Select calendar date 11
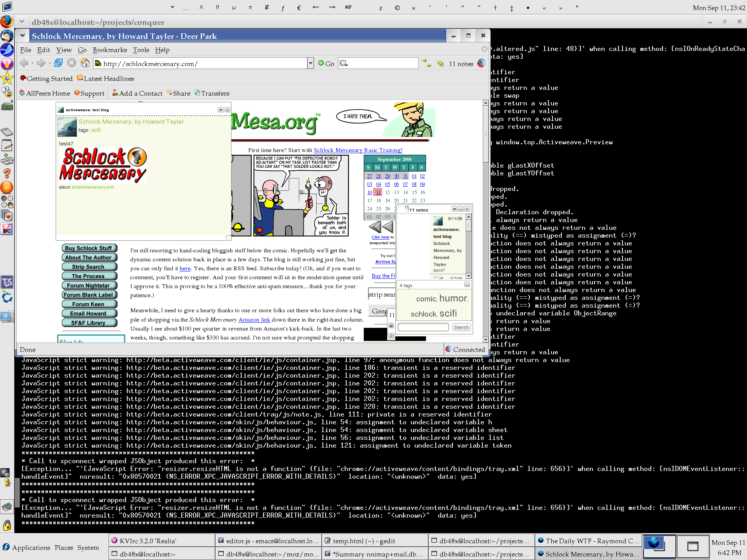This screenshot has width=747, height=560. click(378, 192)
